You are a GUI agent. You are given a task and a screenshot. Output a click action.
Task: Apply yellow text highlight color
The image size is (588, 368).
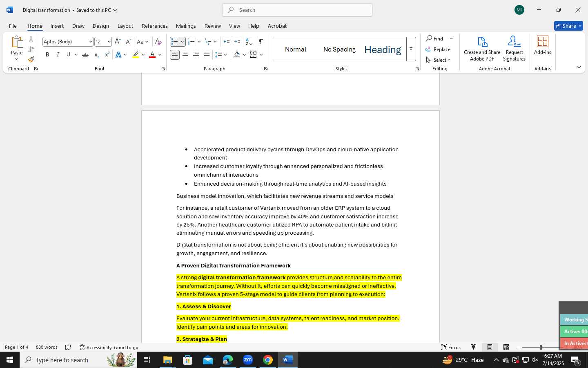[x=136, y=55]
